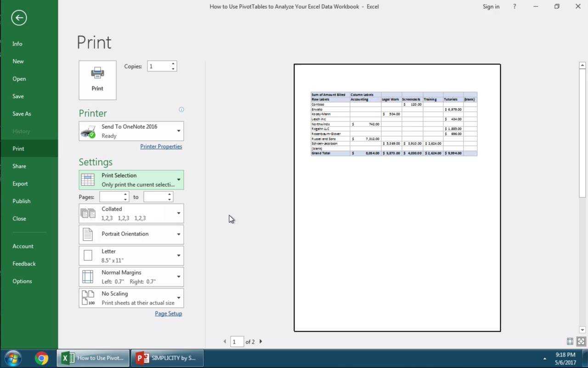Increase the Copies count with up arrow
The width and height of the screenshot is (588, 368).
(173, 64)
